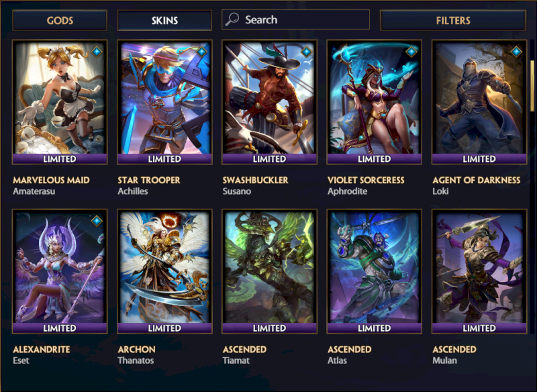Click the Limited banner under Alexandrite
Screen dimensions: 537x392
60,328
